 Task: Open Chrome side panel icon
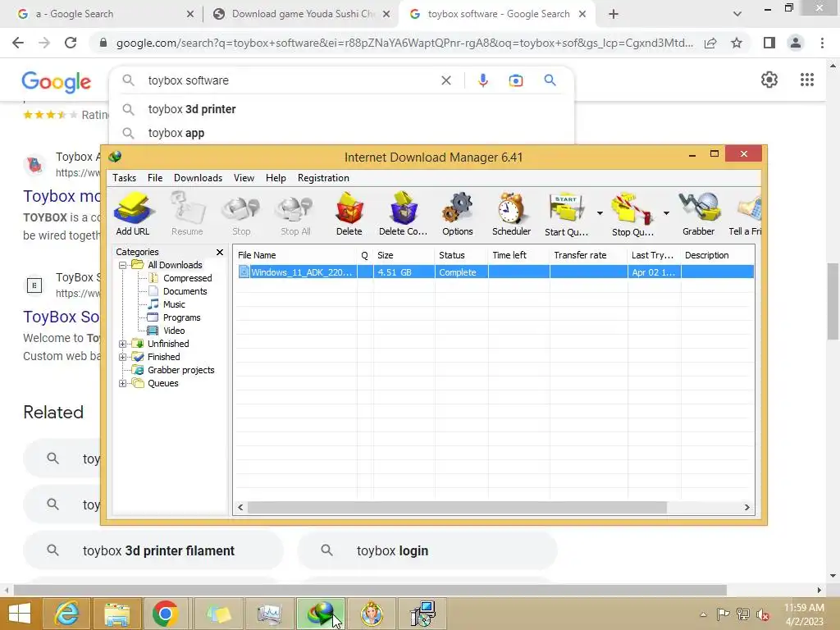click(x=769, y=43)
